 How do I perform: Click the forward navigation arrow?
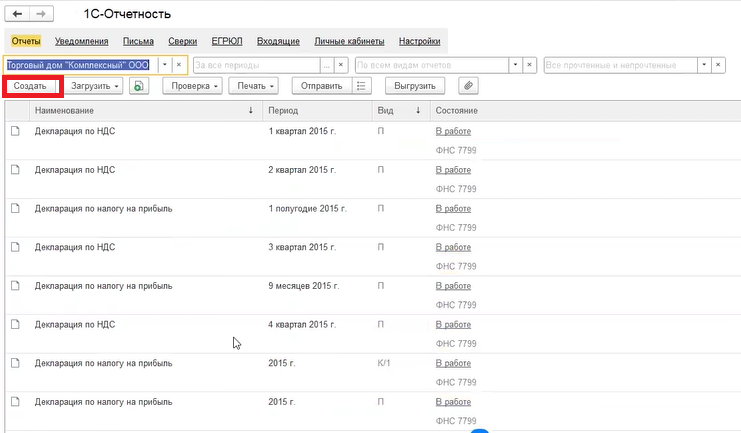click(x=41, y=16)
